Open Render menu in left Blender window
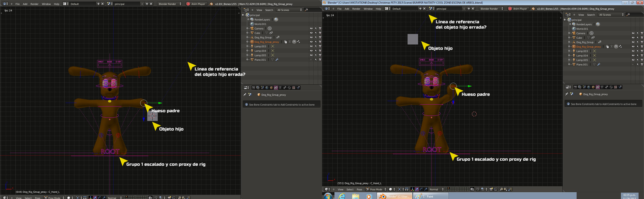The image size is (644, 199). coord(34,4)
